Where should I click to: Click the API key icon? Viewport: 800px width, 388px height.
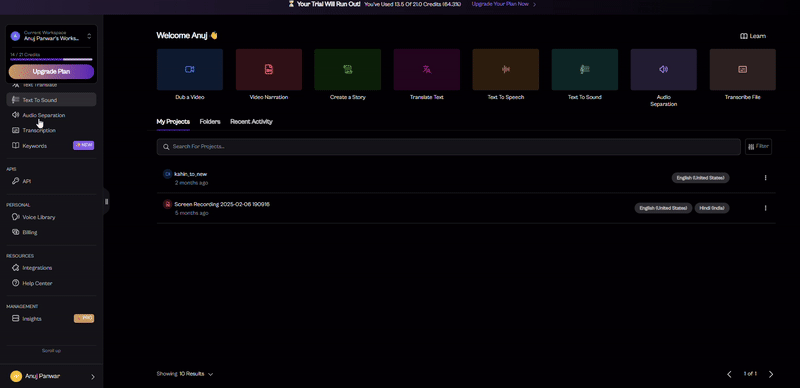click(15, 181)
